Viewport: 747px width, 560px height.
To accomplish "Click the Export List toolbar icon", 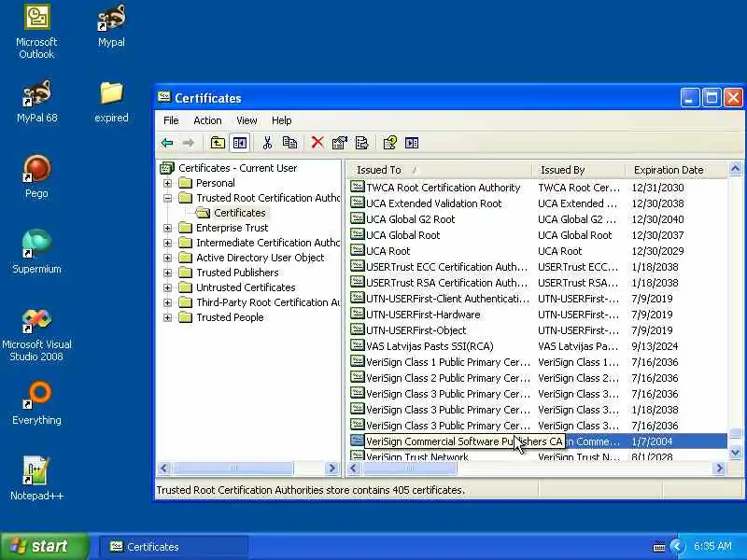I will [361, 143].
